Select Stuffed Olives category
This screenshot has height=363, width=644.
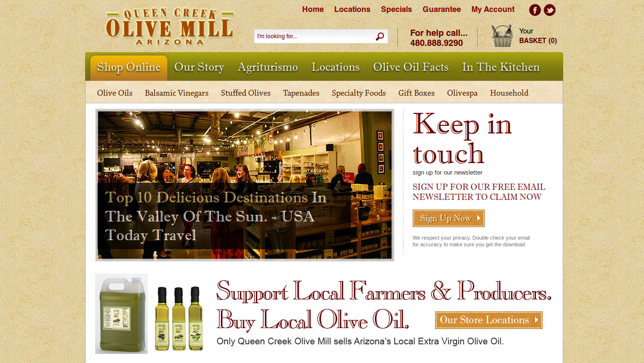pos(246,93)
